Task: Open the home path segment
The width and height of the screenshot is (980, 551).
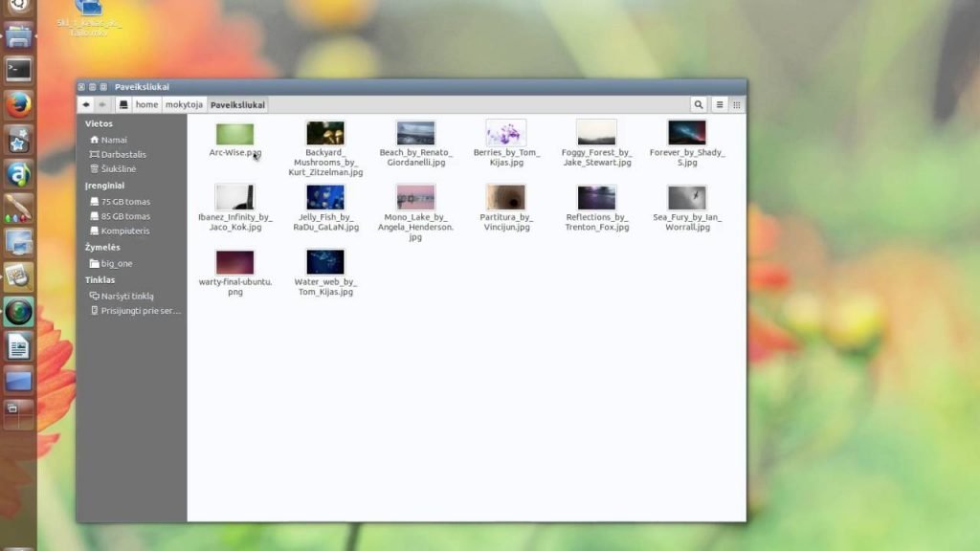Action: click(x=146, y=105)
